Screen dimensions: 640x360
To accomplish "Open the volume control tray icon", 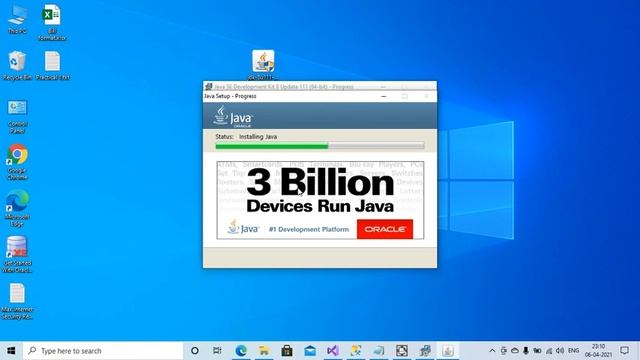I will click(560, 351).
